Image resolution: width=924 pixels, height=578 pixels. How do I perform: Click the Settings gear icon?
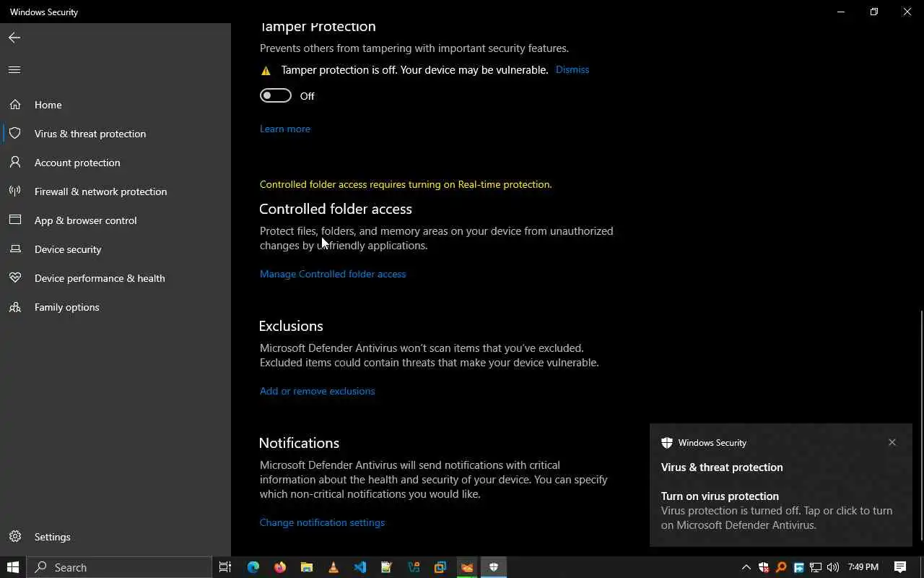click(x=14, y=537)
